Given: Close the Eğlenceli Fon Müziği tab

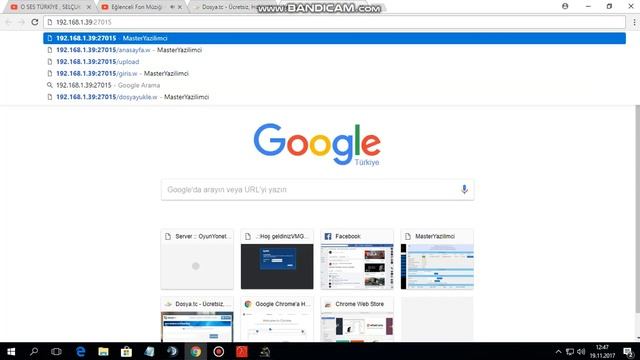Looking at the screenshot, I should pyautogui.click(x=180, y=7).
